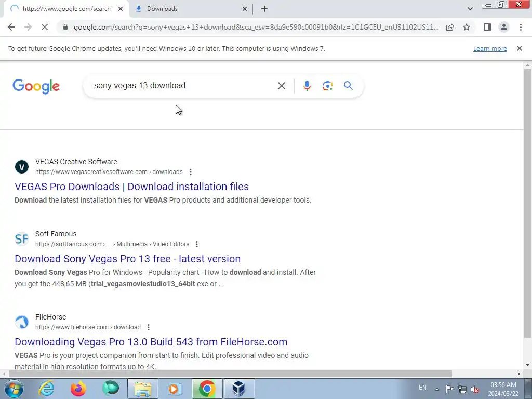Click the vegascreativesoftware.com URL text
532x399 pixels.
click(109, 172)
